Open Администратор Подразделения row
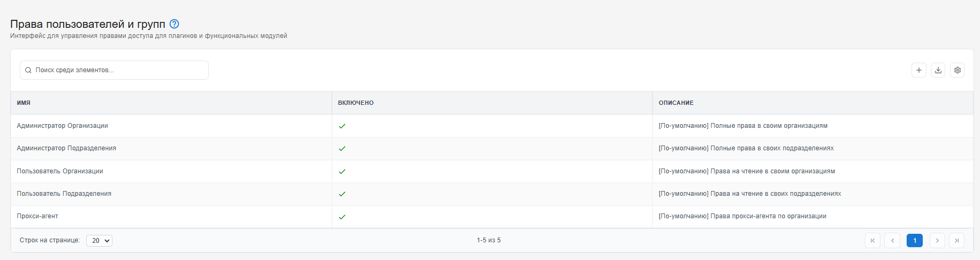Image resolution: width=980 pixels, height=260 pixels. [492, 149]
